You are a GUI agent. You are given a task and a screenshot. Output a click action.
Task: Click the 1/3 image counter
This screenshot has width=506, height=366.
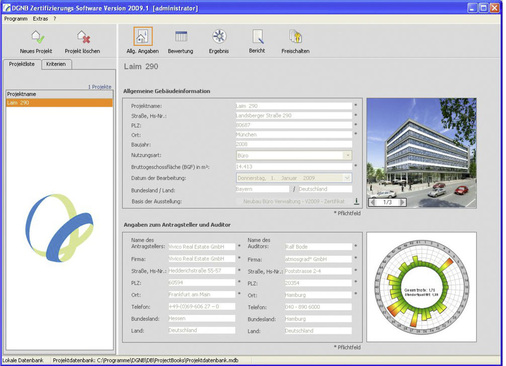pos(387,202)
